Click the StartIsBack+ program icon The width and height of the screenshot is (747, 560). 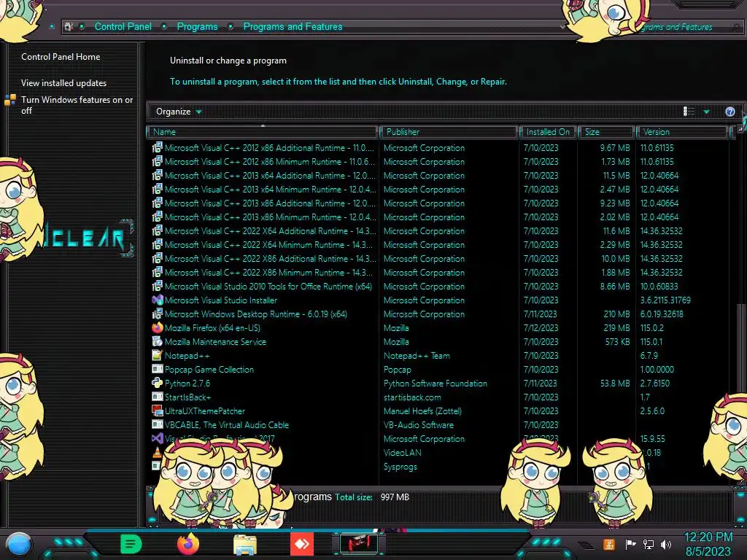(158, 397)
